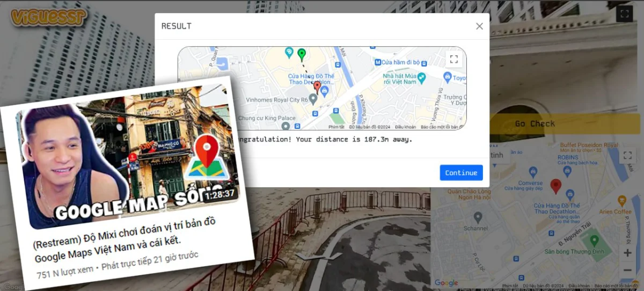Image resolution: width=644 pixels, height=291 pixels.
Task: Click the 1:28:37 video duration badge
Action: (x=219, y=194)
